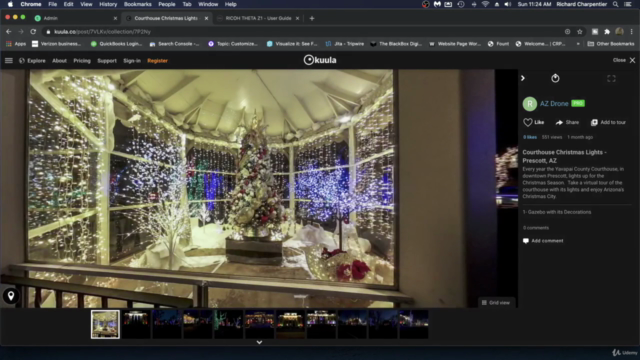Screen dimensions: 640x360
Task: Open the Apps bookmarks shortcut
Action: [16, 44]
